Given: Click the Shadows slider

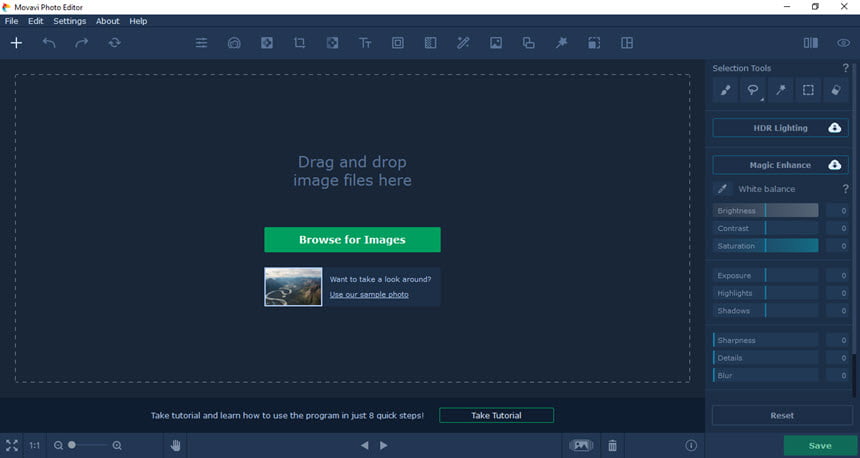Looking at the screenshot, I should [x=766, y=310].
